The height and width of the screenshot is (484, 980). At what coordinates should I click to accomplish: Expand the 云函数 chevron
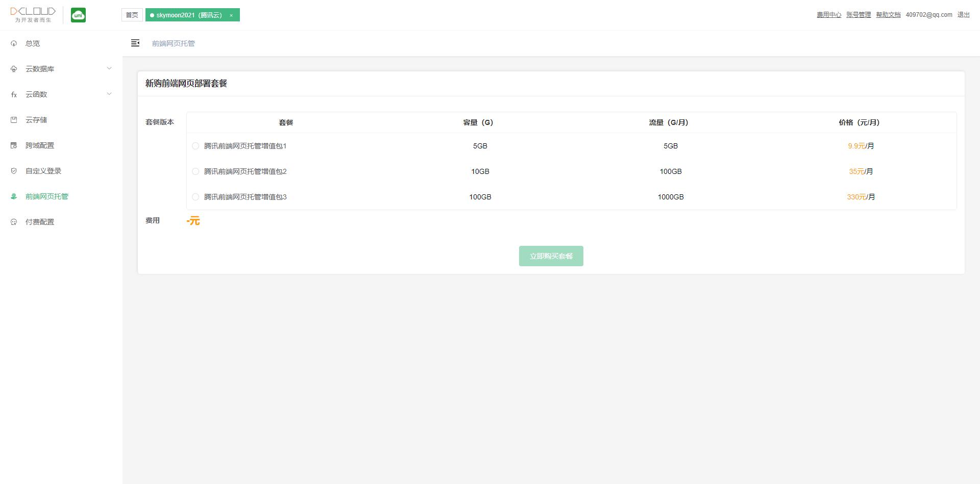point(109,94)
